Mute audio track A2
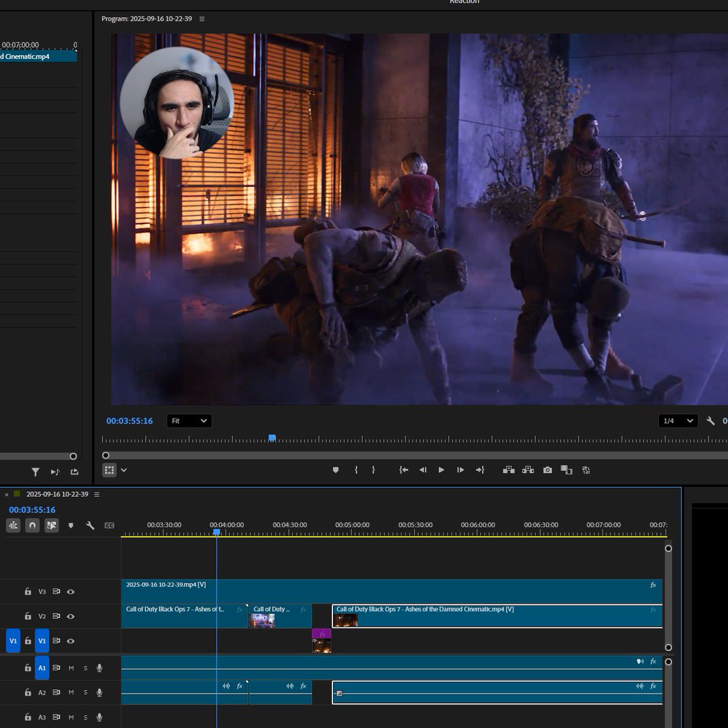728x728 pixels. point(71,692)
